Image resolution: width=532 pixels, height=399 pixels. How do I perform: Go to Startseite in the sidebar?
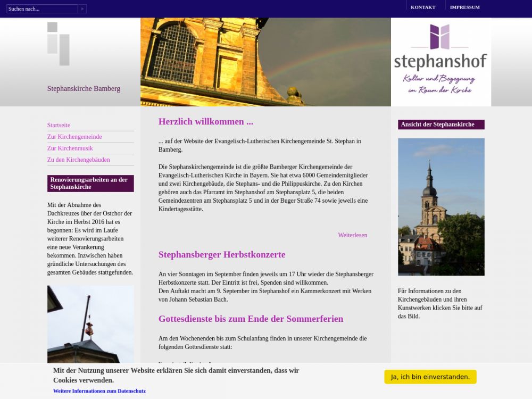[59, 126]
